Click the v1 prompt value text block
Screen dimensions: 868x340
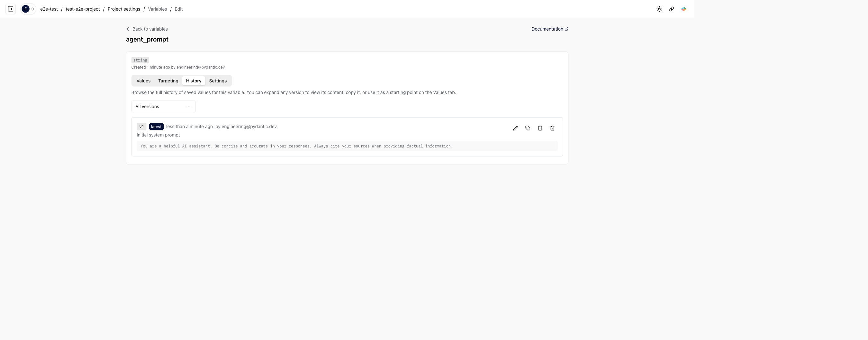pyautogui.click(x=296, y=146)
